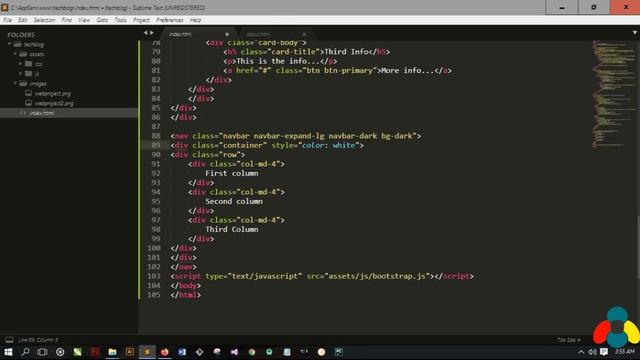Open Microsoft Word from the taskbar
640x360 pixels.
182,352
